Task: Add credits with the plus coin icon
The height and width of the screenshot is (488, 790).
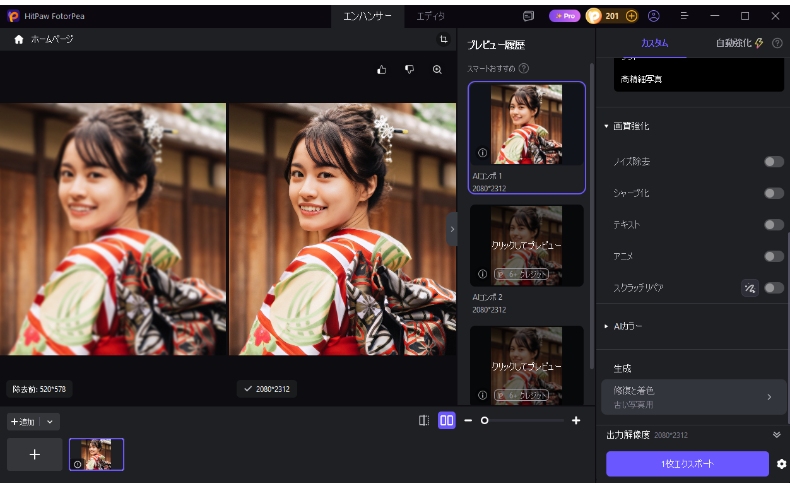Action: coord(631,16)
